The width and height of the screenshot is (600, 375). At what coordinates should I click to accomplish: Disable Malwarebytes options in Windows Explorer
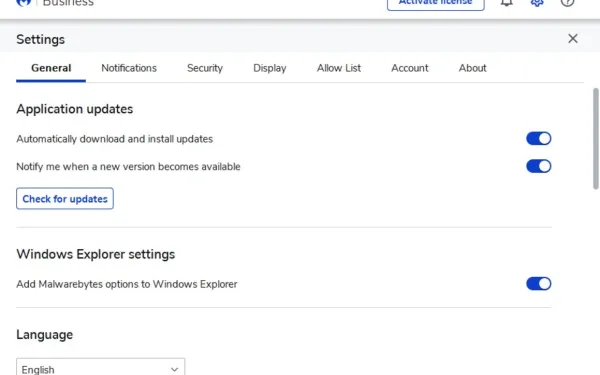[x=538, y=284]
